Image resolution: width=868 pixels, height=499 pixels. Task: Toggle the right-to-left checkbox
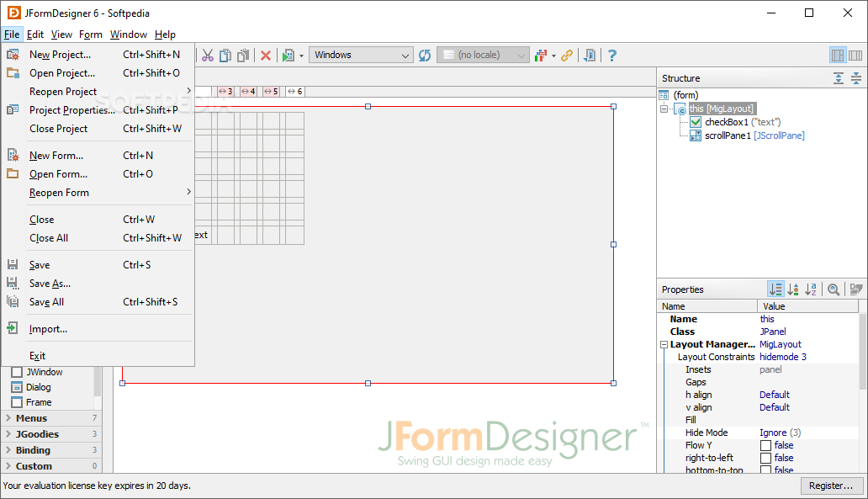(765, 458)
